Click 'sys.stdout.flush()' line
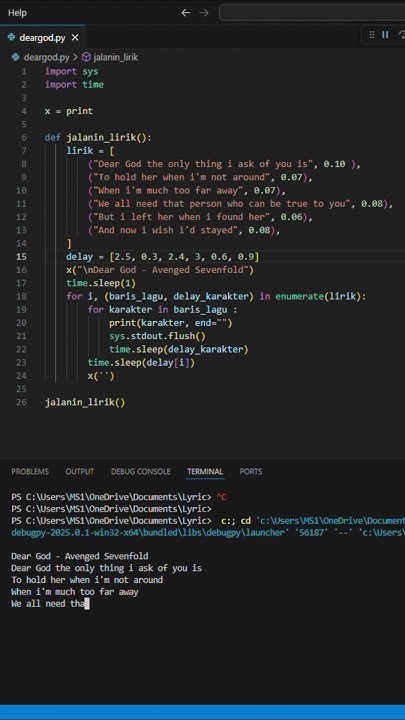 [158, 336]
